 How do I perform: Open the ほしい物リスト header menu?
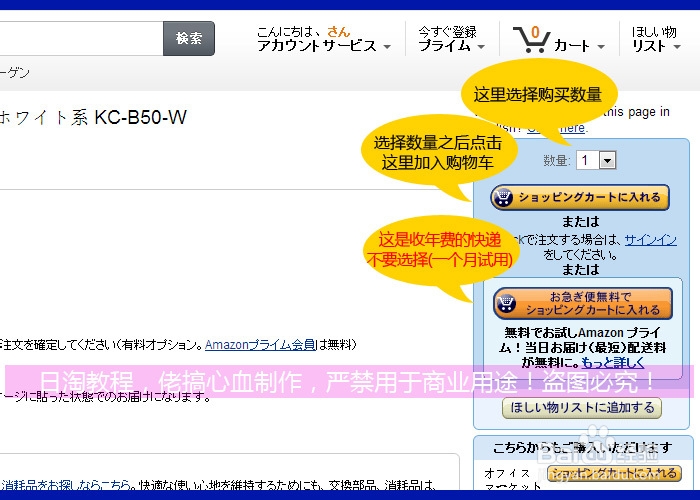[x=656, y=39]
